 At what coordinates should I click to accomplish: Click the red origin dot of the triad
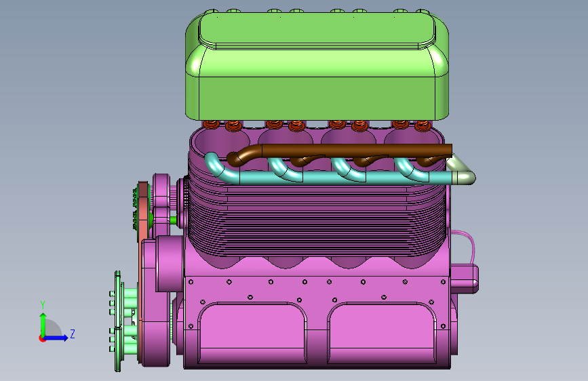[42, 338]
